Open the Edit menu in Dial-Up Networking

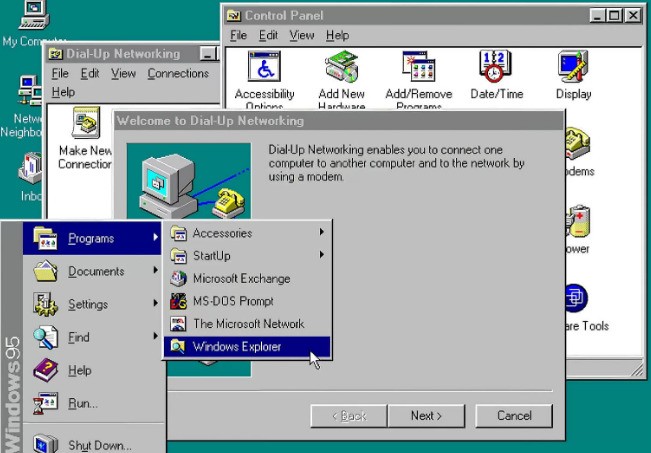point(90,73)
